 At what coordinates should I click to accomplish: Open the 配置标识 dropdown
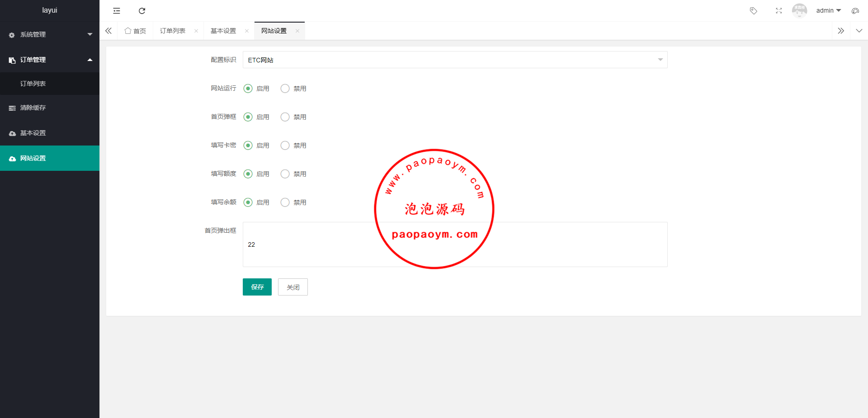455,60
